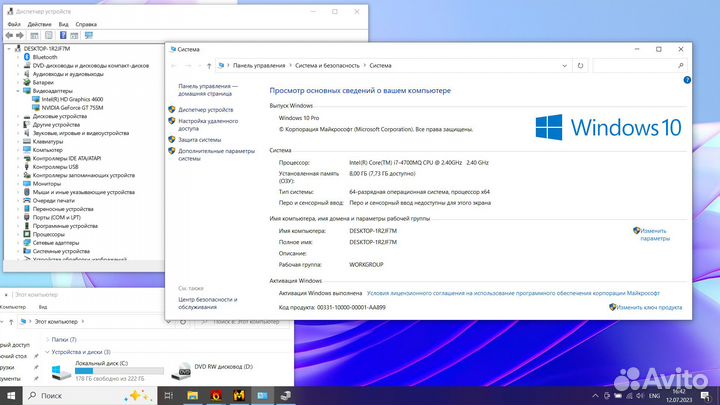Click the refresh button in System address bar
720x405 pixels.
(x=580, y=66)
